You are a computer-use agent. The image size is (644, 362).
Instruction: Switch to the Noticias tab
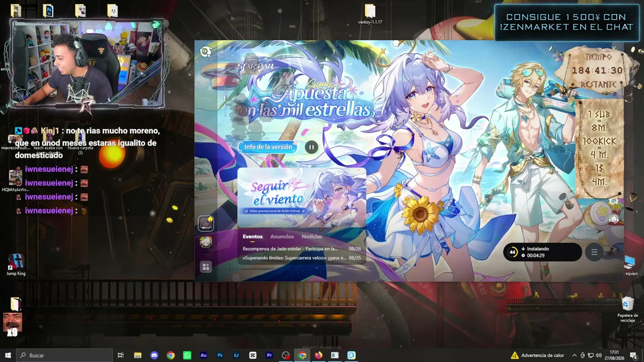pyautogui.click(x=312, y=236)
